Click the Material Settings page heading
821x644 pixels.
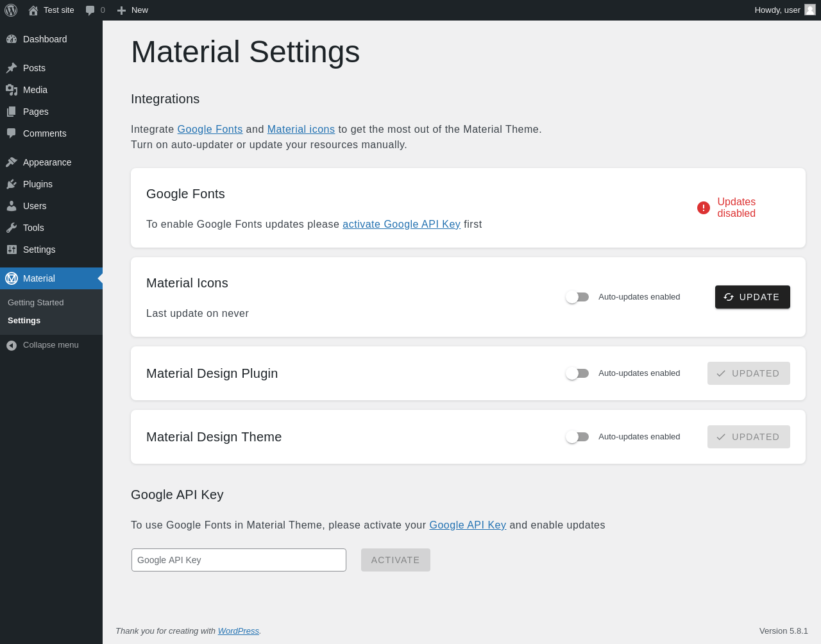point(245,52)
